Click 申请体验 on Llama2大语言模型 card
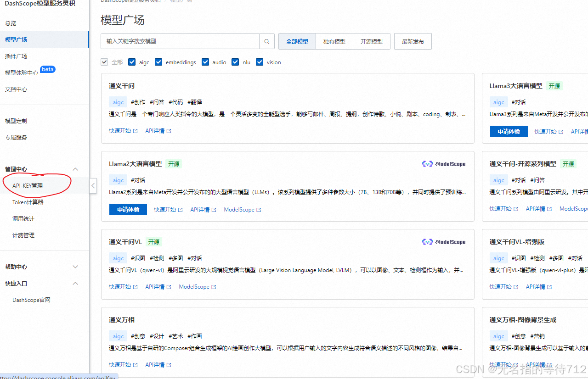 pyautogui.click(x=128, y=210)
